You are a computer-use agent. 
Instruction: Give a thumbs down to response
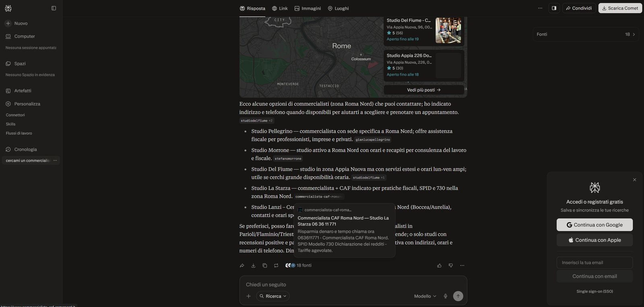(450, 266)
